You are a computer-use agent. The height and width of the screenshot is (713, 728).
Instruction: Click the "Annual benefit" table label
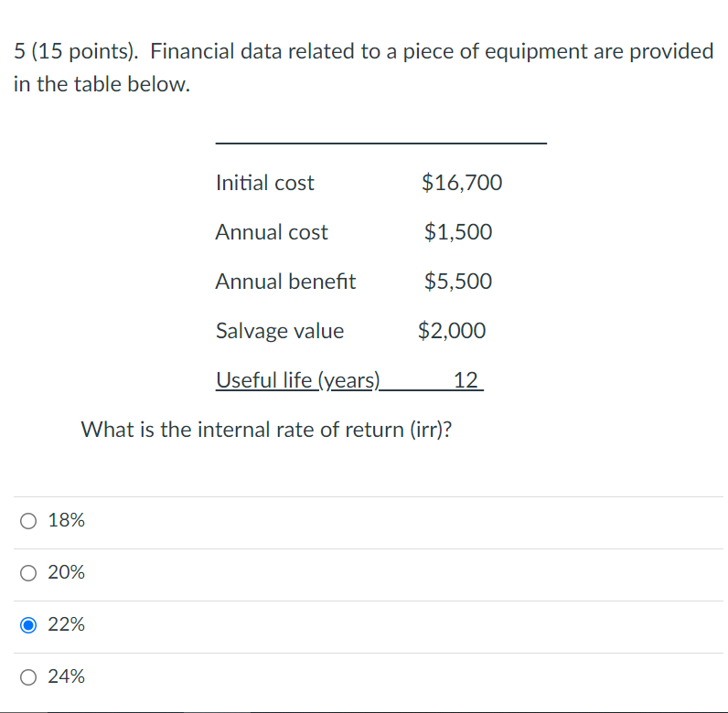[285, 282]
